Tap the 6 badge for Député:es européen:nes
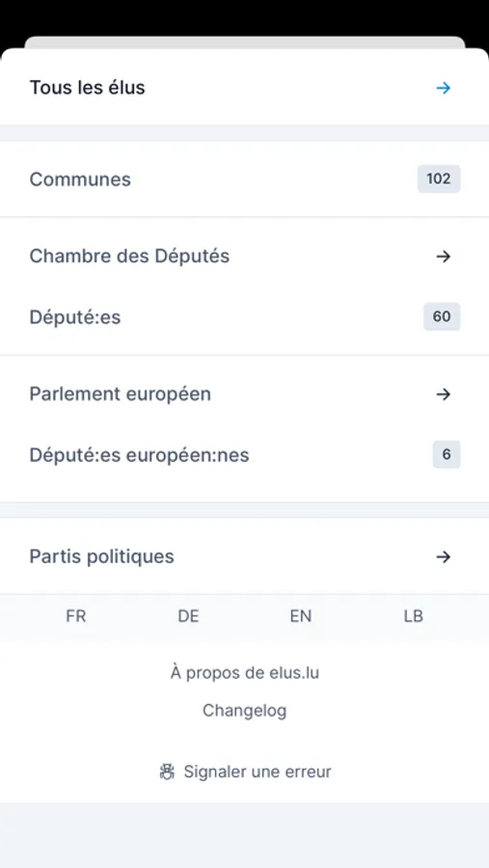 point(447,454)
